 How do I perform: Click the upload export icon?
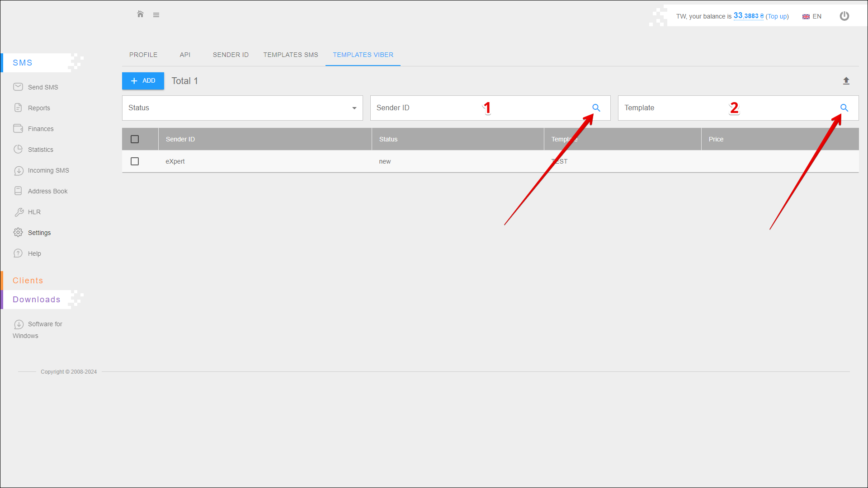[846, 81]
